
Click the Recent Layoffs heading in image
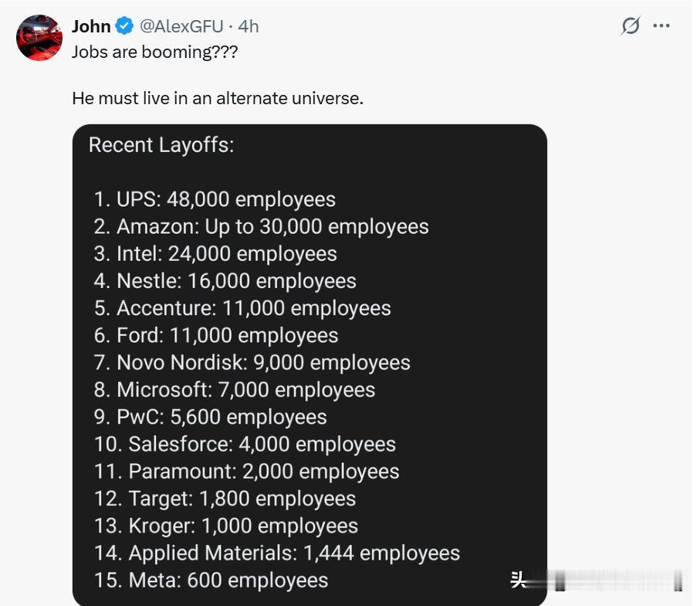coord(161,144)
